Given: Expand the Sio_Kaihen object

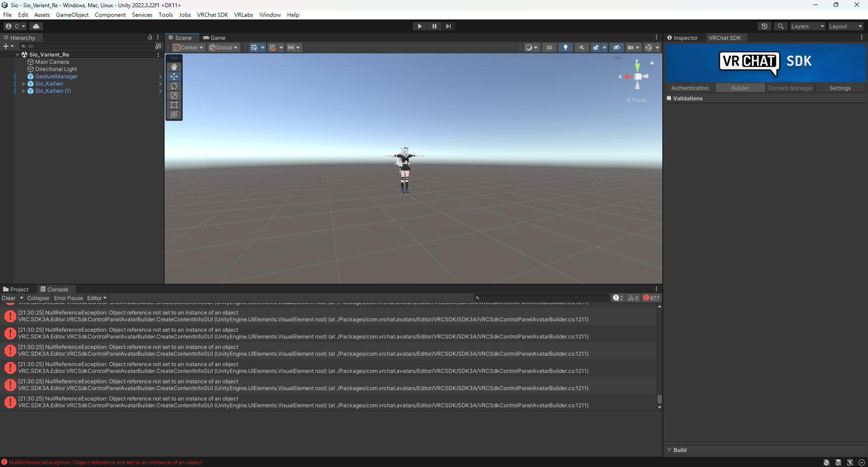Looking at the screenshot, I should 24,84.
